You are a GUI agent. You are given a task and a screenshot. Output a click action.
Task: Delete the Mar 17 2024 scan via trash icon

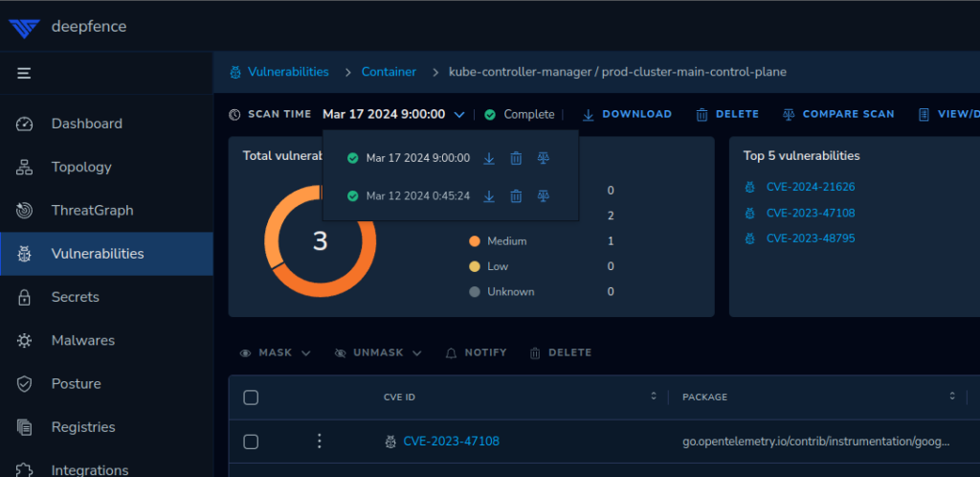[x=516, y=159]
